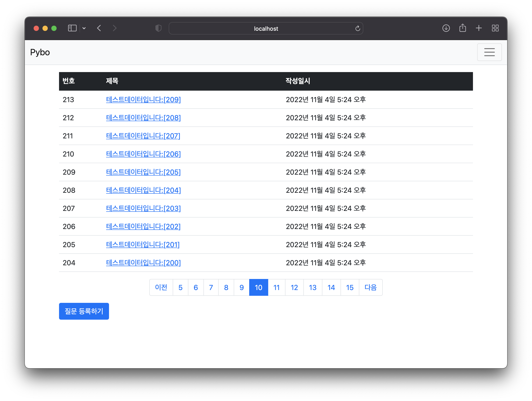The width and height of the screenshot is (532, 401).
Task: Open question link 테스트데이터입니다:[204]
Action: 143,190
